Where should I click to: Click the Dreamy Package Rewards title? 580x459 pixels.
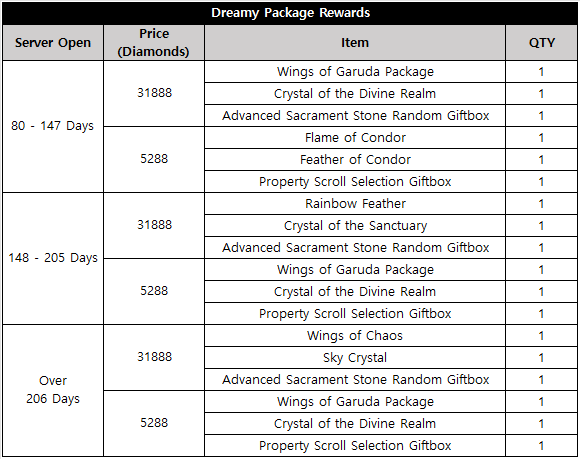tap(290, 13)
